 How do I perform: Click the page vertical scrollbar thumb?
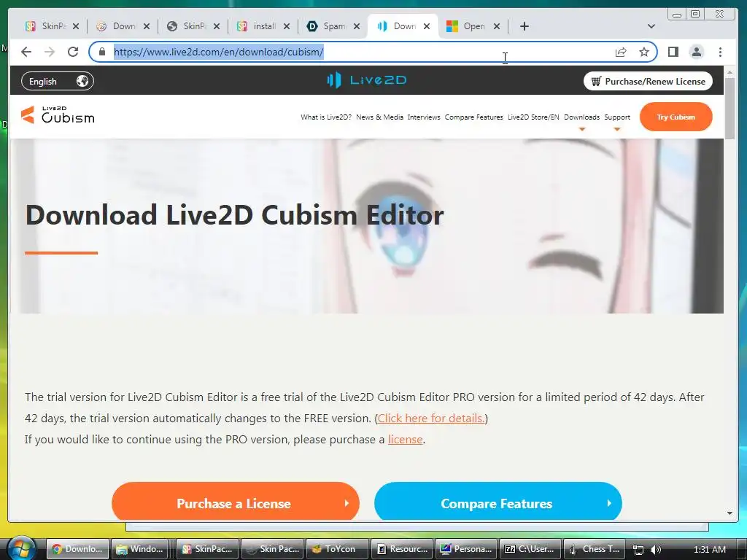coord(729,108)
